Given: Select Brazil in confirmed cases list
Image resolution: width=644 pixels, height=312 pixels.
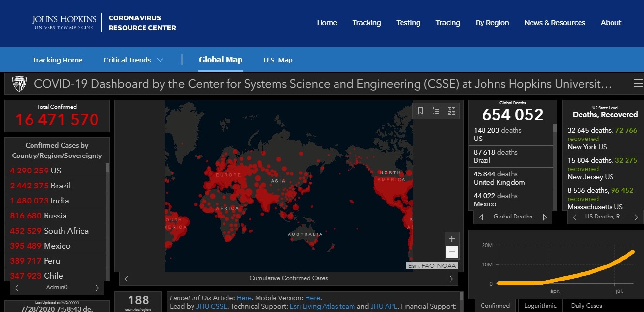Looking at the screenshot, I should click(x=55, y=186).
